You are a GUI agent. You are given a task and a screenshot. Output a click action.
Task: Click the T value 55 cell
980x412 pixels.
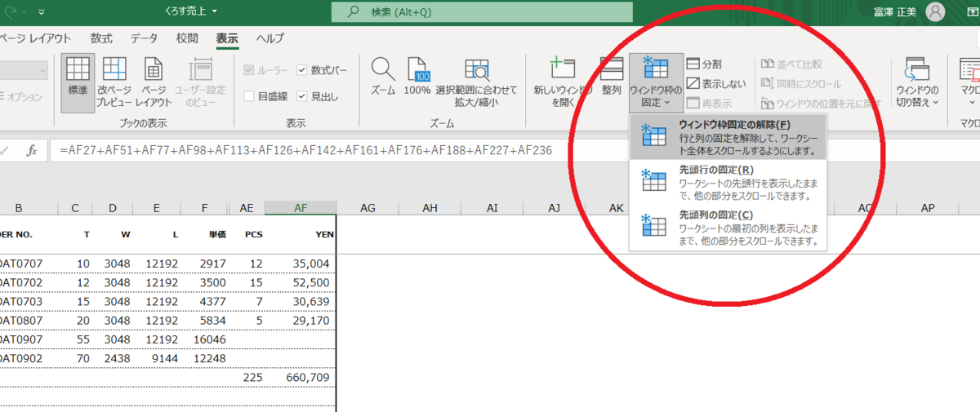click(76, 339)
